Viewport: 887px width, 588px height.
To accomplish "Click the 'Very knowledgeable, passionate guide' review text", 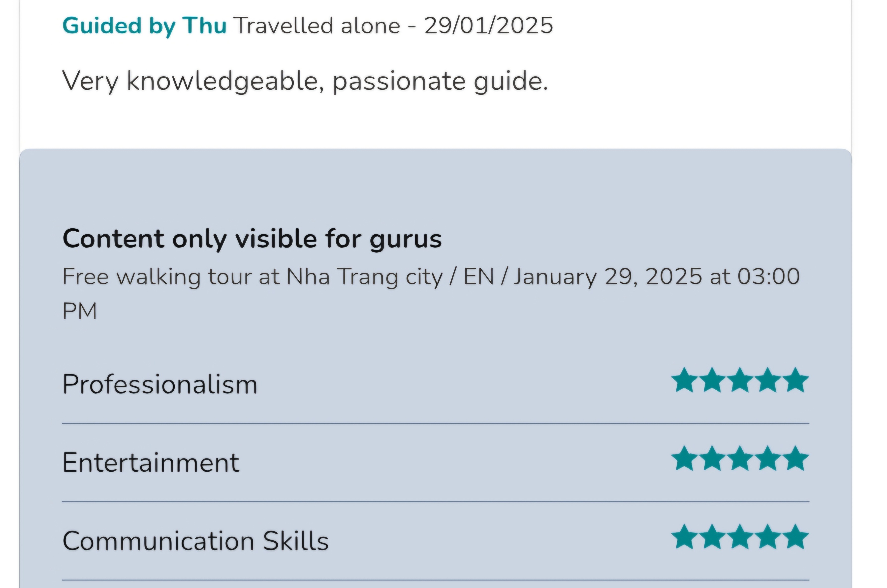I will 305,81.
